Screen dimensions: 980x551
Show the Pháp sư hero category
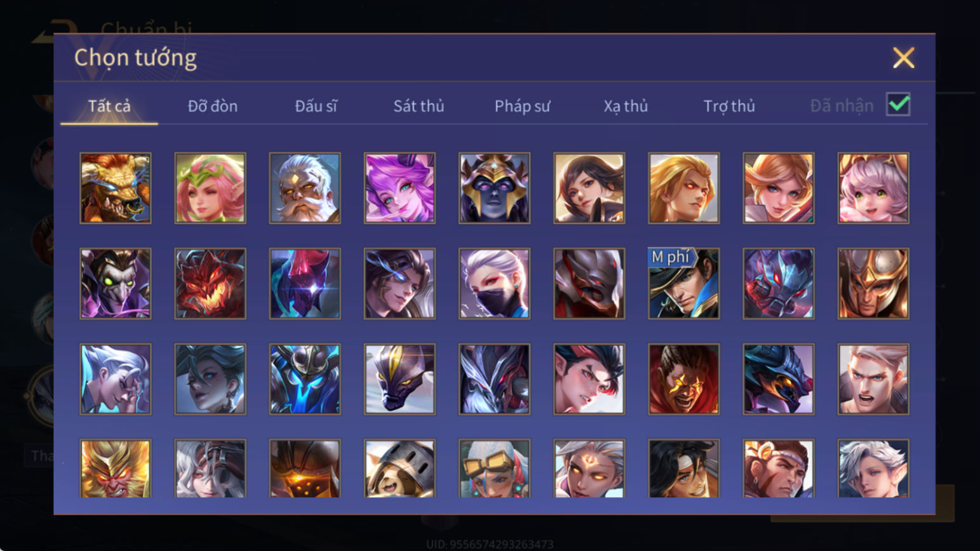pyautogui.click(x=522, y=106)
